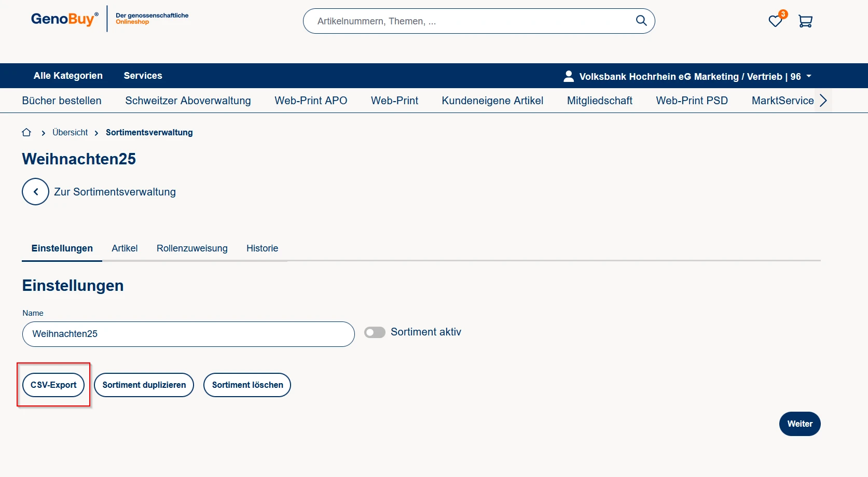Click the Sortiment löschen button
The image size is (868, 477).
[x=247, y=385]
